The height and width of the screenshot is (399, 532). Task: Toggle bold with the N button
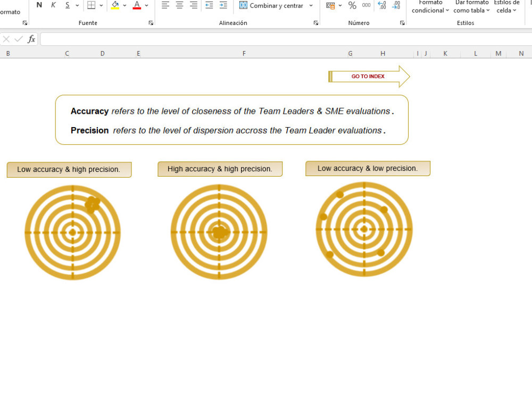click(39, 5)
